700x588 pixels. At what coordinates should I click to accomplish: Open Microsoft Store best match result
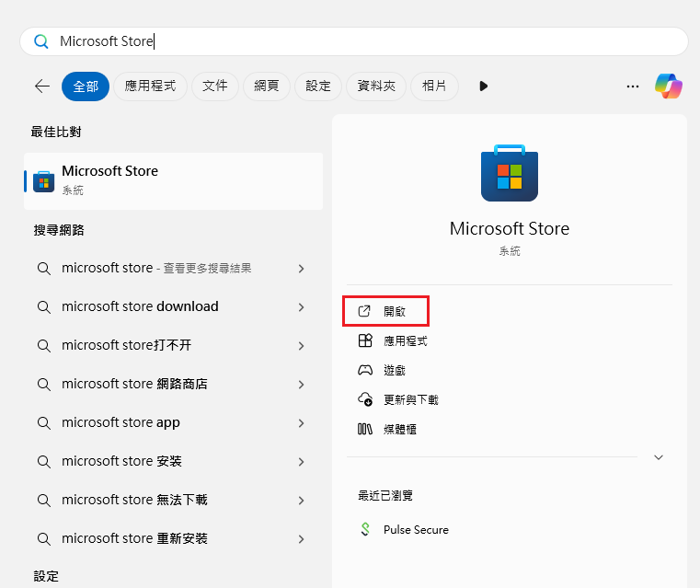coord(173,179)
